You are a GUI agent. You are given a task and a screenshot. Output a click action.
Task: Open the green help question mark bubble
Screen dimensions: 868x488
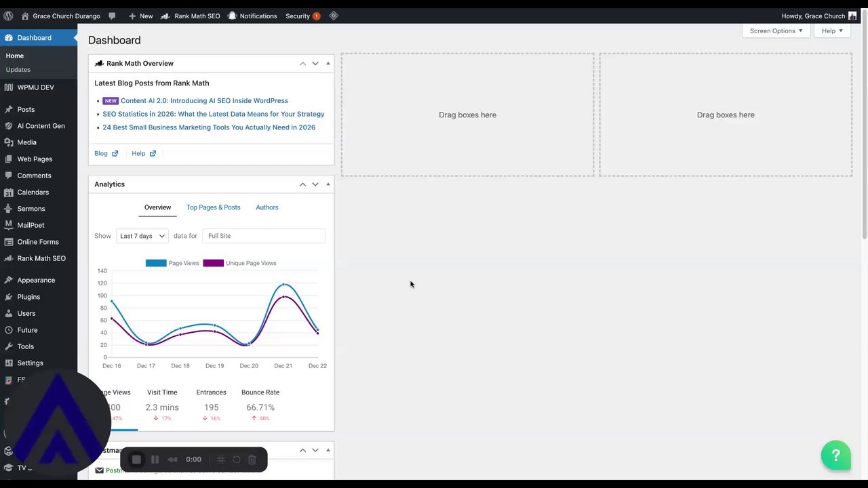tap(835, 455)
